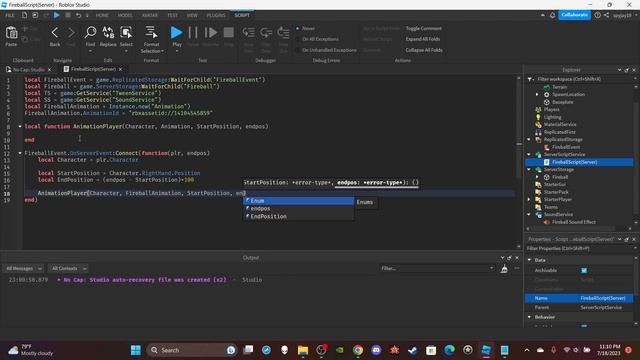Choose Enum from autocomplete list
The height and width of the screenshot is (360, 640).
299,201
